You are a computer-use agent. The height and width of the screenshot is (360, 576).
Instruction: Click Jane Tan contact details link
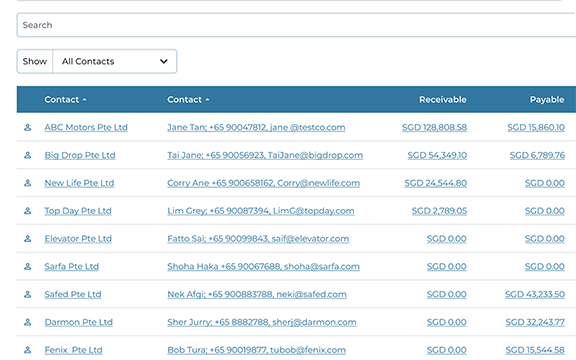point(256,127)
